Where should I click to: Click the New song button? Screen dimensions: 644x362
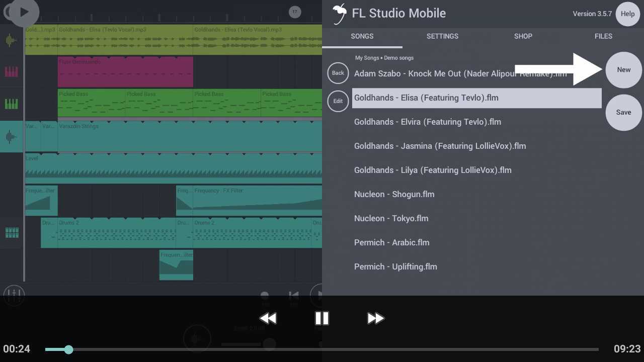[623, 70]
